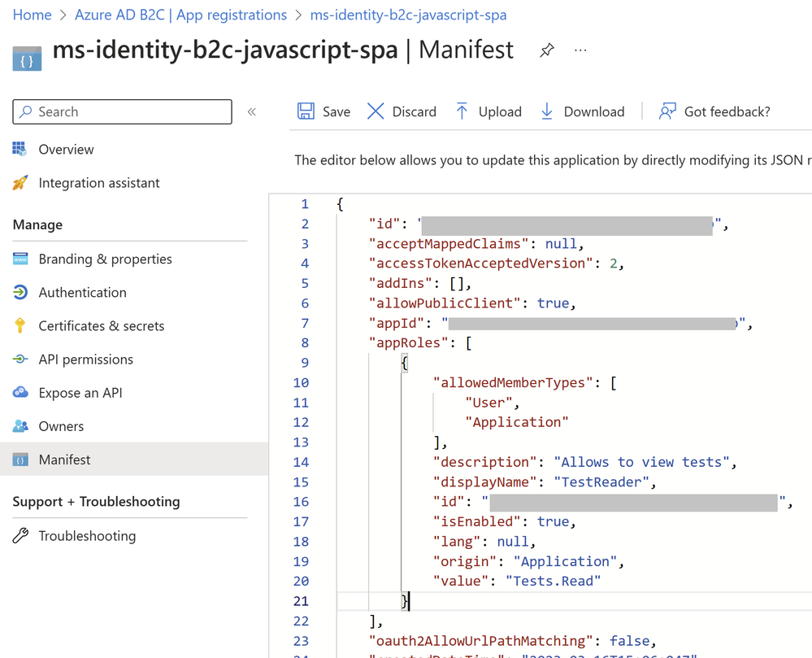The image size is (812, 658).
Task: Click "oauth2AllowUrlPathMatching" key
Action: (x=480, y=641)
